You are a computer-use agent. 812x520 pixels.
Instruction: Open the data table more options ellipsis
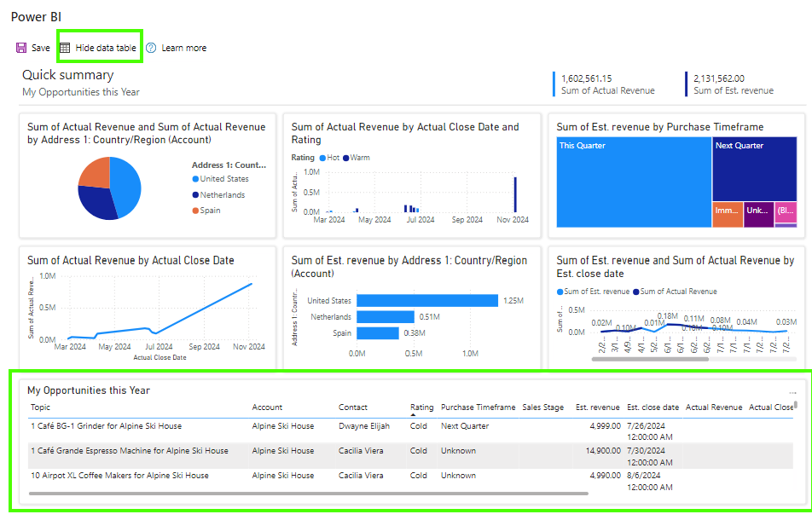pyautogui.click(x=792, y=392)
